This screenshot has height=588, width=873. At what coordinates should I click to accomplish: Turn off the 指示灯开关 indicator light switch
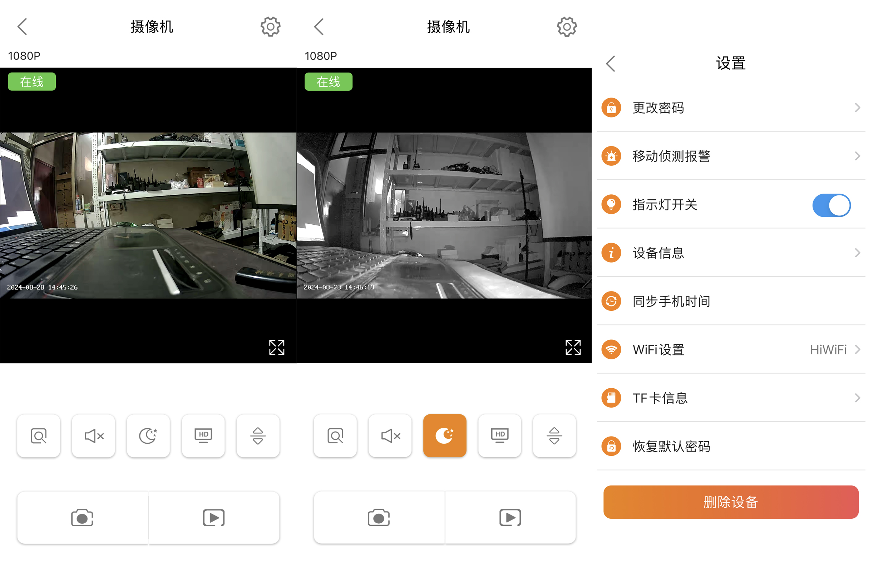[x=832, y=205]
